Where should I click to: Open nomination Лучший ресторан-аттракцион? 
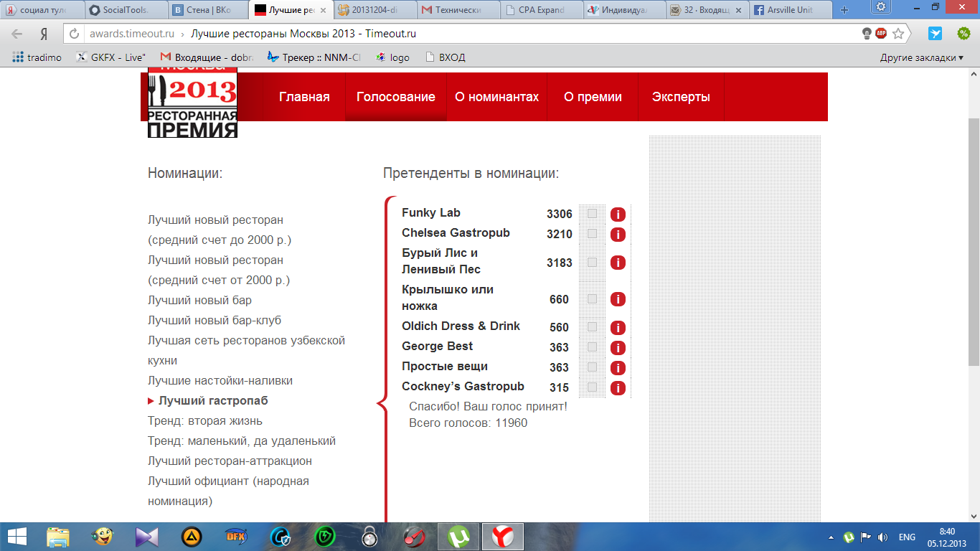pyautogui.click(x=230, y=461)
